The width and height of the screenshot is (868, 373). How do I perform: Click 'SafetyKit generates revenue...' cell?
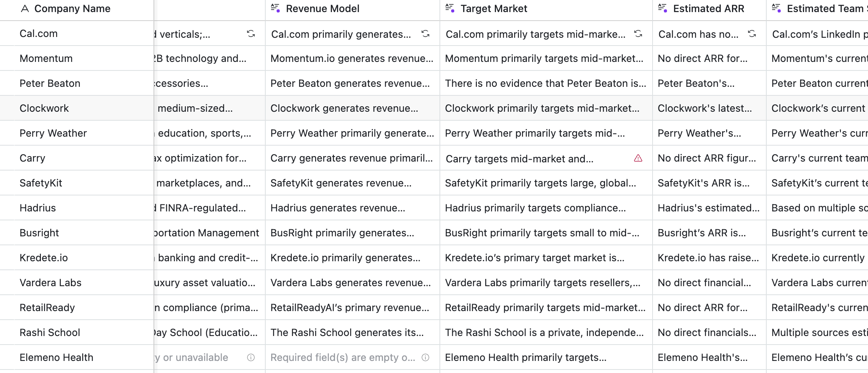tap(353, 183)
